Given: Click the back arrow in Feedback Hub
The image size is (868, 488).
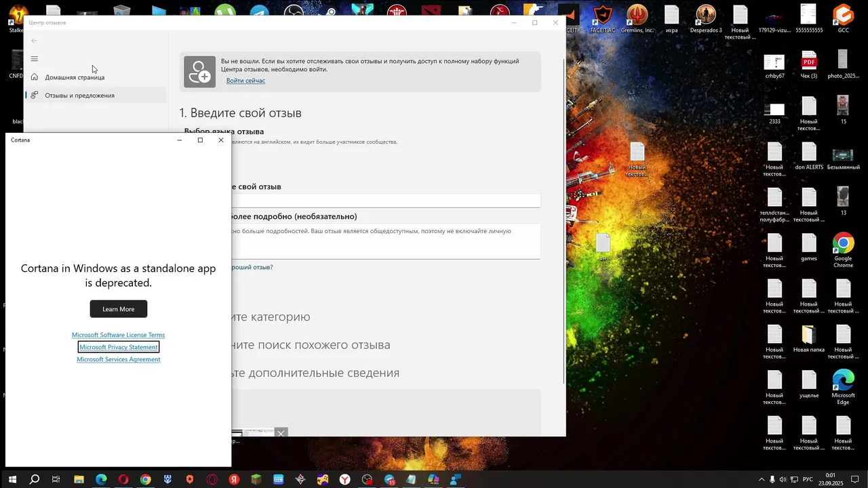Looking at the screenshot, I should (x=35, y=41).
